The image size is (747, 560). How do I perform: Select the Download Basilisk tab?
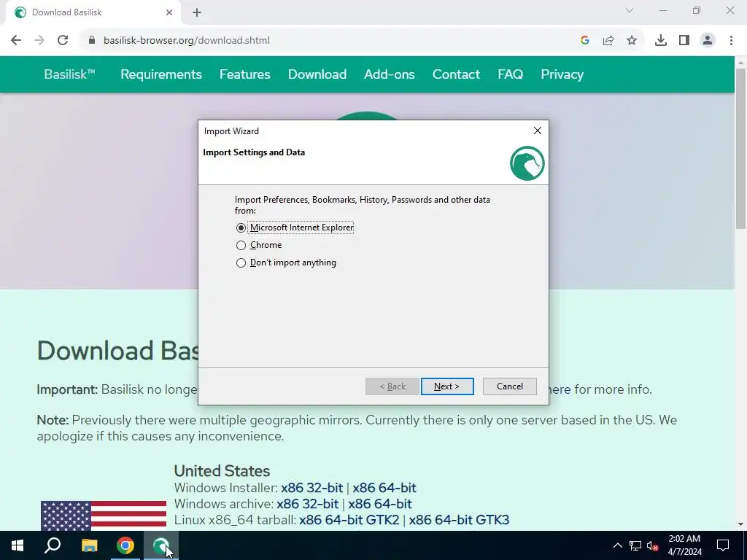coord(93,13)
